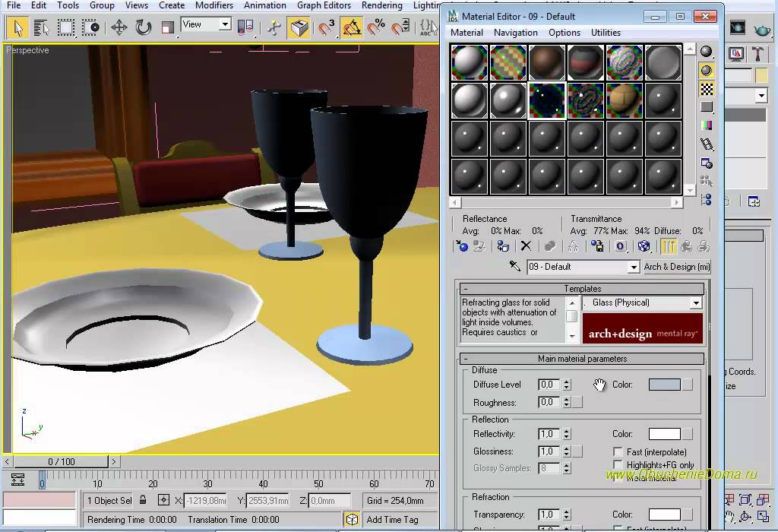Toggle Show Map in Viewport checkered cube

click(x=644, y=246)
